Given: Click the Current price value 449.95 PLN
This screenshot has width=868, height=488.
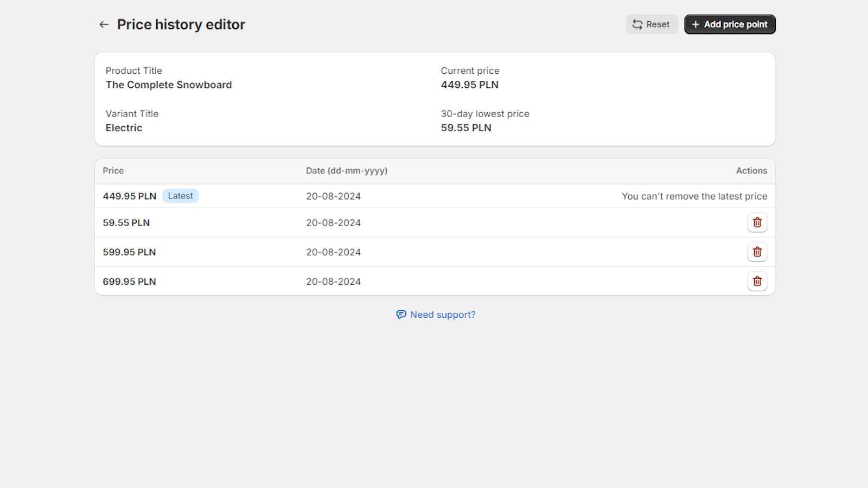Looking at the screenshot, I should tap(470, 85).
